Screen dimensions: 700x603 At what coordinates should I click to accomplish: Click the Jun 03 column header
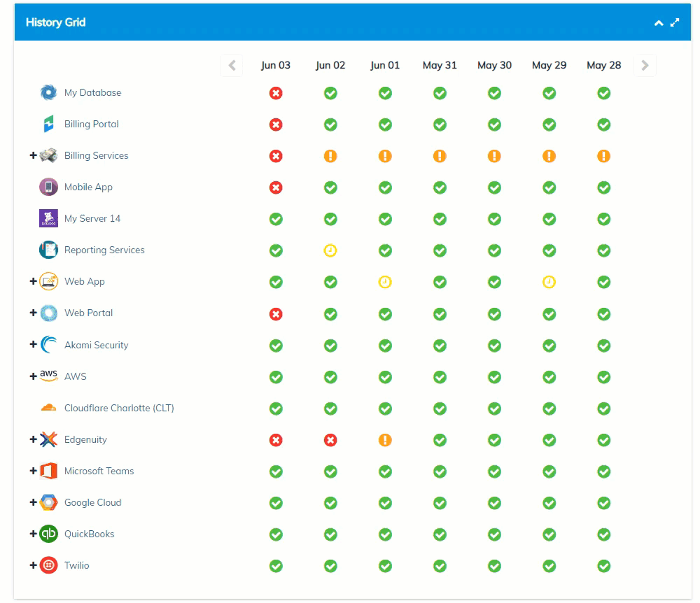tap(276, 66)
